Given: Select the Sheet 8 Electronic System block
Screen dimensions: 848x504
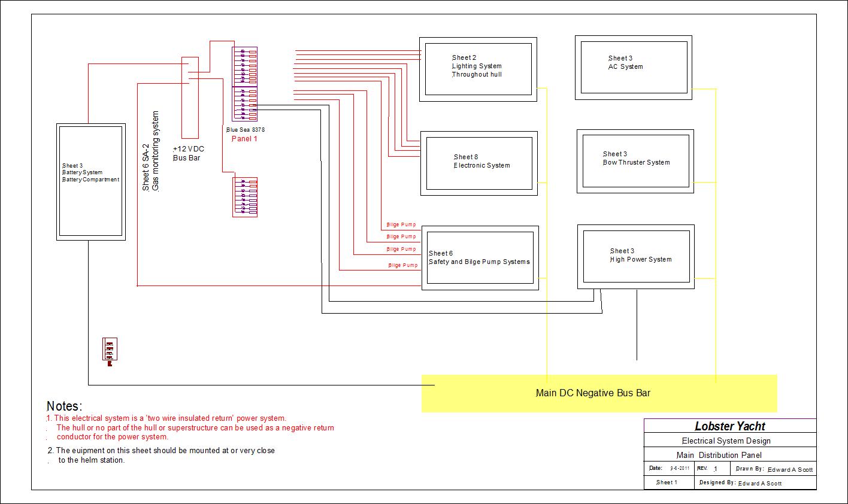Looking at the screenshot, I should tap(478, 162).
